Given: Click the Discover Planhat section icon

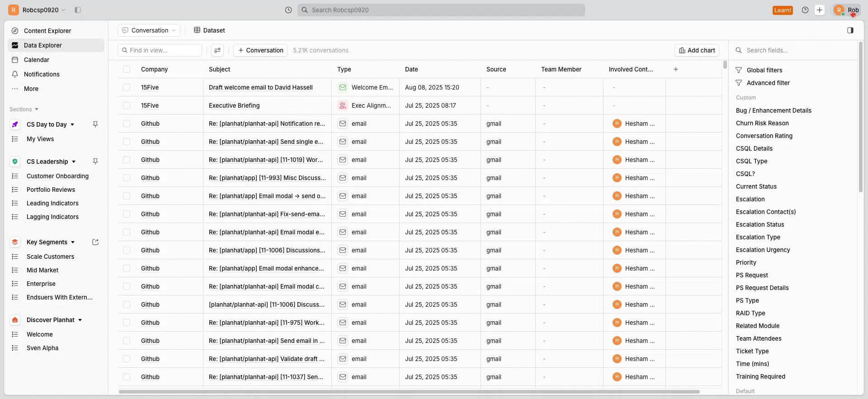Looking at the screenshot, I should [15, 320].
